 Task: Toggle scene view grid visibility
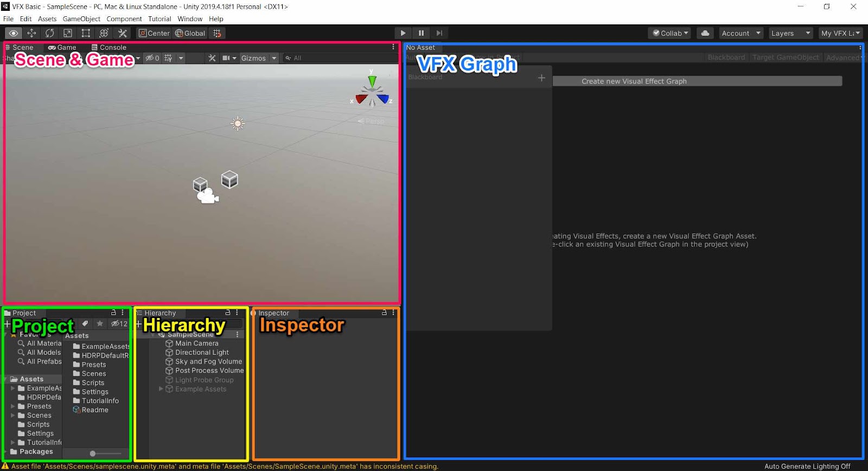pos(168,58)
